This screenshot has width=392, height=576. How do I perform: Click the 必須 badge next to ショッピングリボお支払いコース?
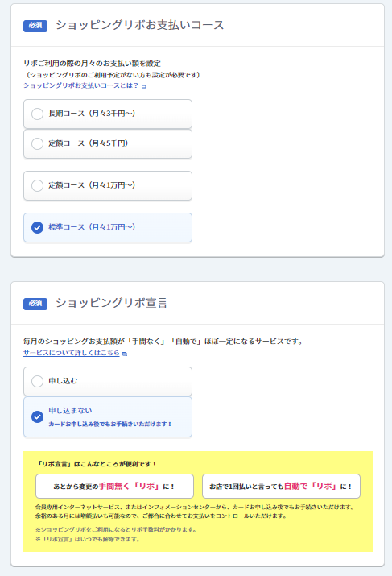pyautogui.click(x=35, y=26)
